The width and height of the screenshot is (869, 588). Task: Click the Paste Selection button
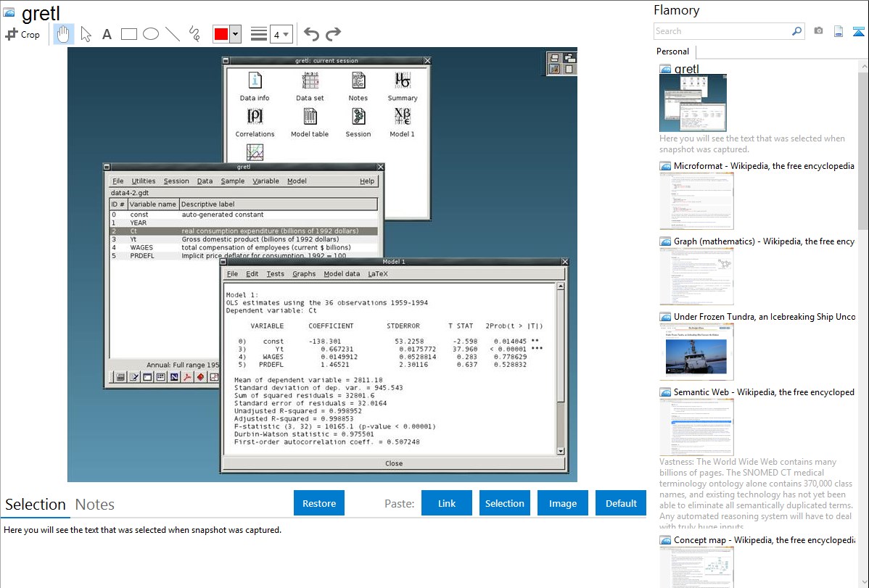504,503
